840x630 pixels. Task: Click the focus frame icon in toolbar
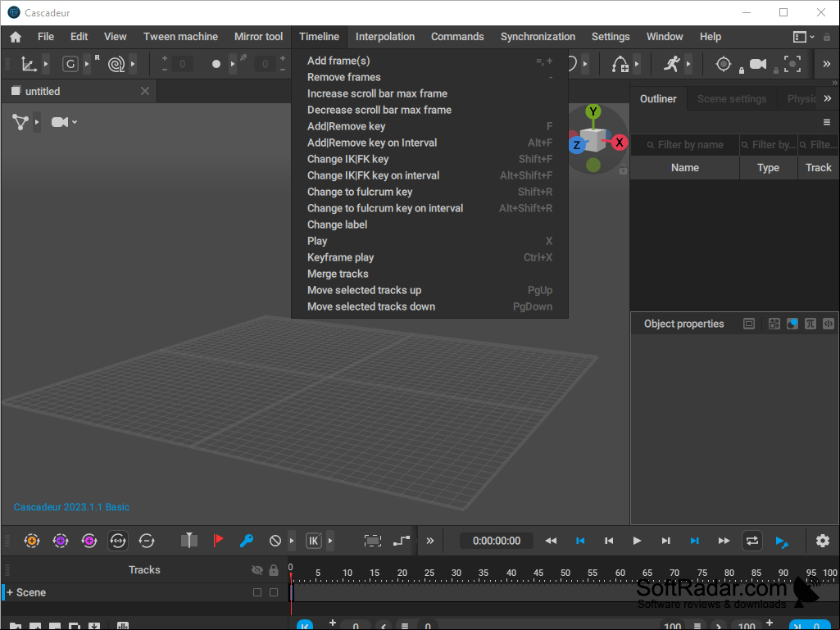[792, 64]
